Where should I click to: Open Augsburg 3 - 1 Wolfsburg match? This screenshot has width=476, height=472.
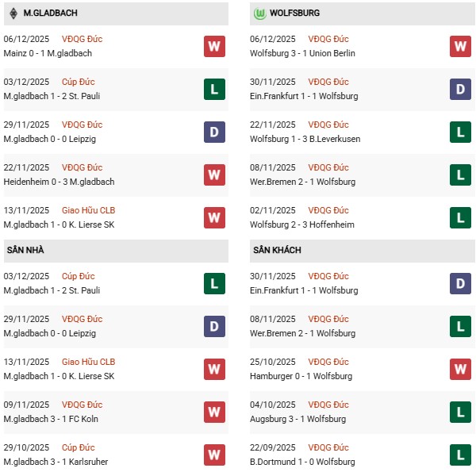[298, 419]
